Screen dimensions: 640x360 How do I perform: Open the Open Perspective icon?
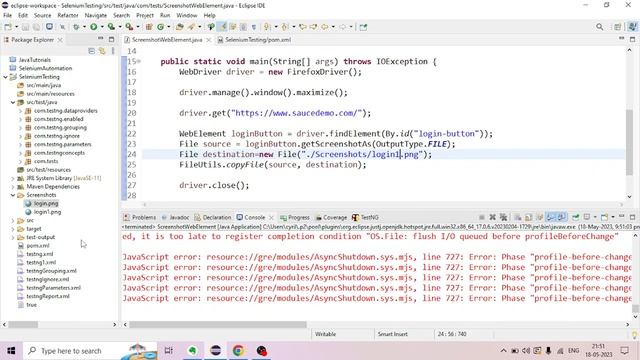coord(618,27)
